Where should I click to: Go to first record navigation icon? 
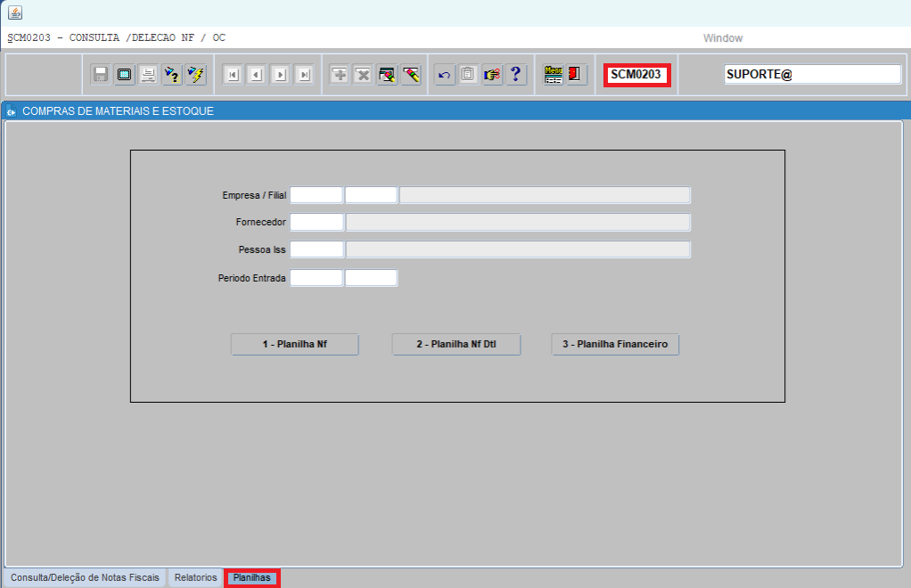click(x=232, y=75)
